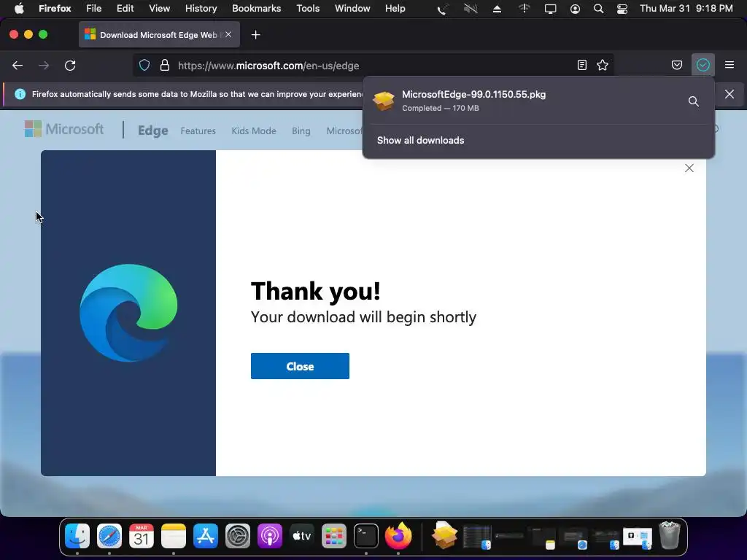This screenshot has height=560, width=747.
Task: Close the Download Microsoft Edge tab
Action: [x=228, y=34]
